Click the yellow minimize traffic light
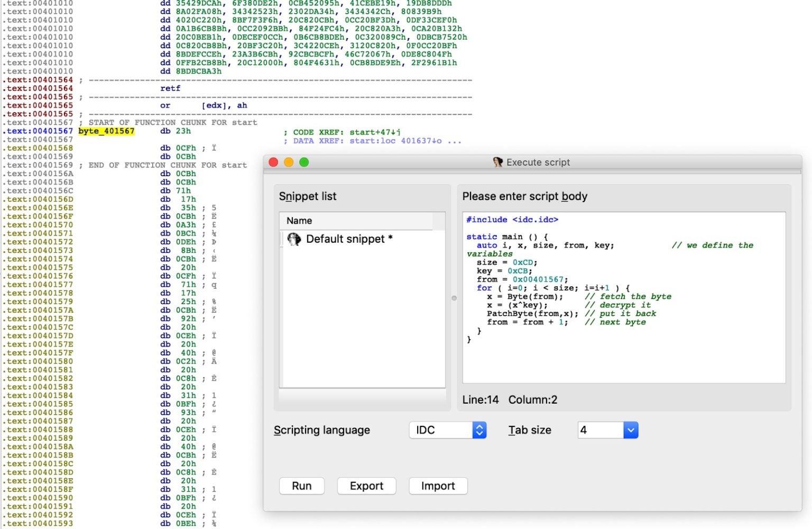This screenshot has width=812, height=529. pos(288,162)
